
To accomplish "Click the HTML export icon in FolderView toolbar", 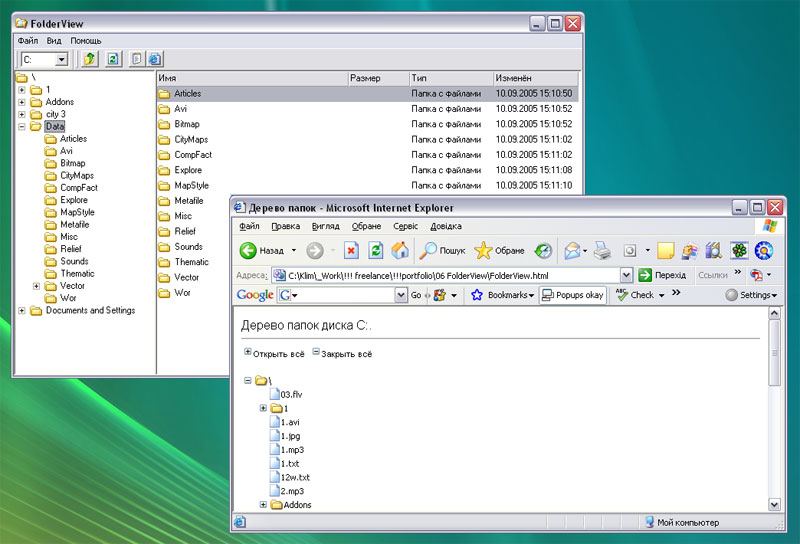I will [155, 59].
